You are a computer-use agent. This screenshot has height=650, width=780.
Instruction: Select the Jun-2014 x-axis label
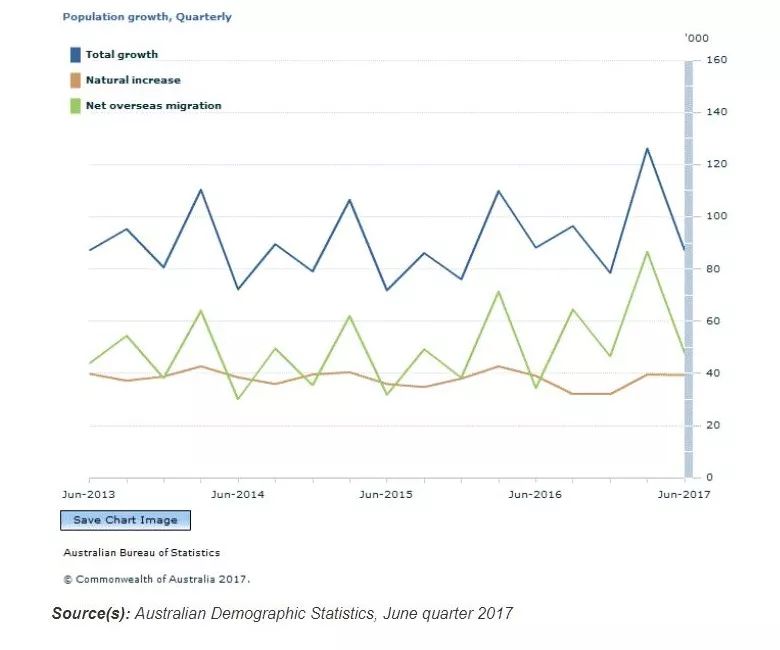(237, 494)
